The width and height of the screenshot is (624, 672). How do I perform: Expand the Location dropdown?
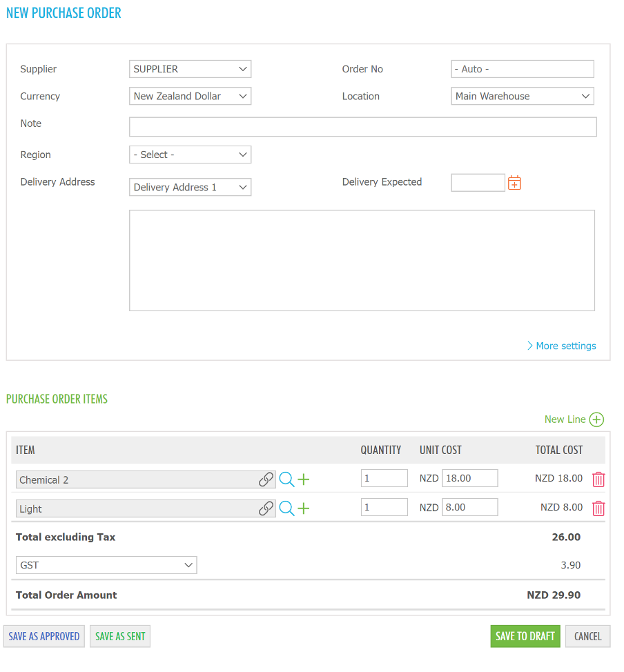click(x=522, y=97)
